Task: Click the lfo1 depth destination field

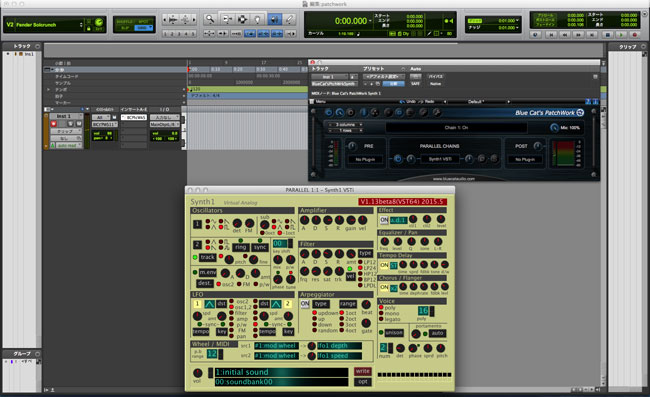Action: 339,346
